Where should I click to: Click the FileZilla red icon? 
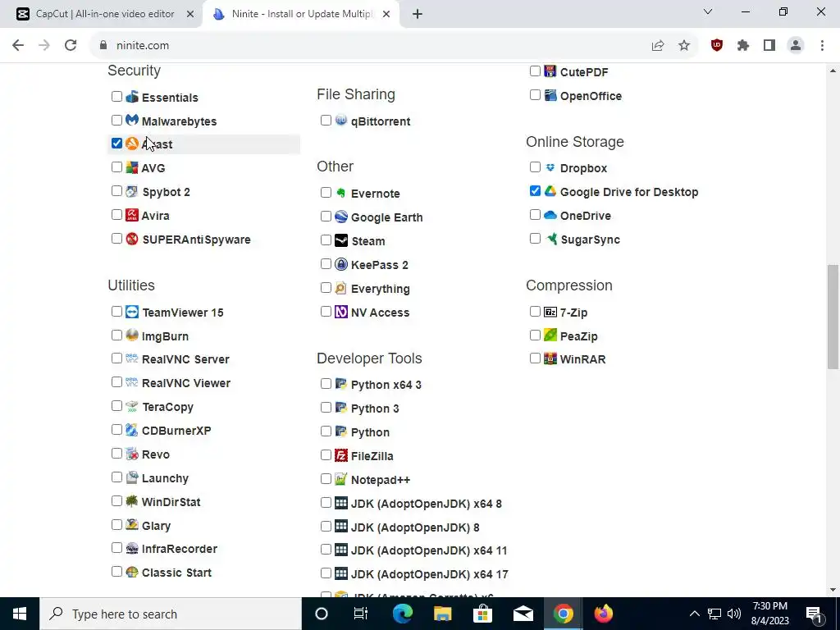341,454
